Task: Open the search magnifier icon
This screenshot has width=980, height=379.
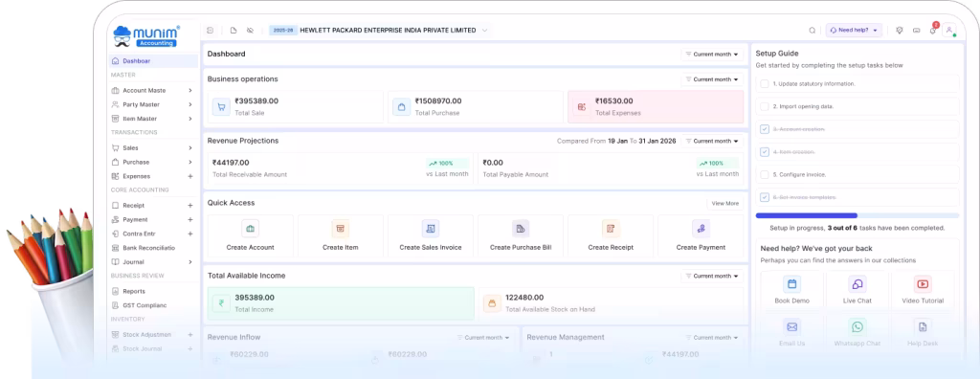Action: 812,30
